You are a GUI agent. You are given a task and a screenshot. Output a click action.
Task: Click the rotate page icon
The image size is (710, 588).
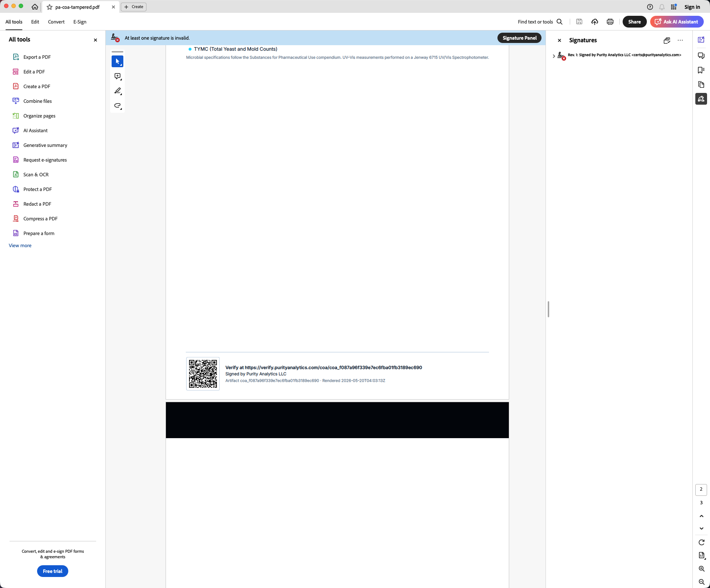(x=701, y=542)
